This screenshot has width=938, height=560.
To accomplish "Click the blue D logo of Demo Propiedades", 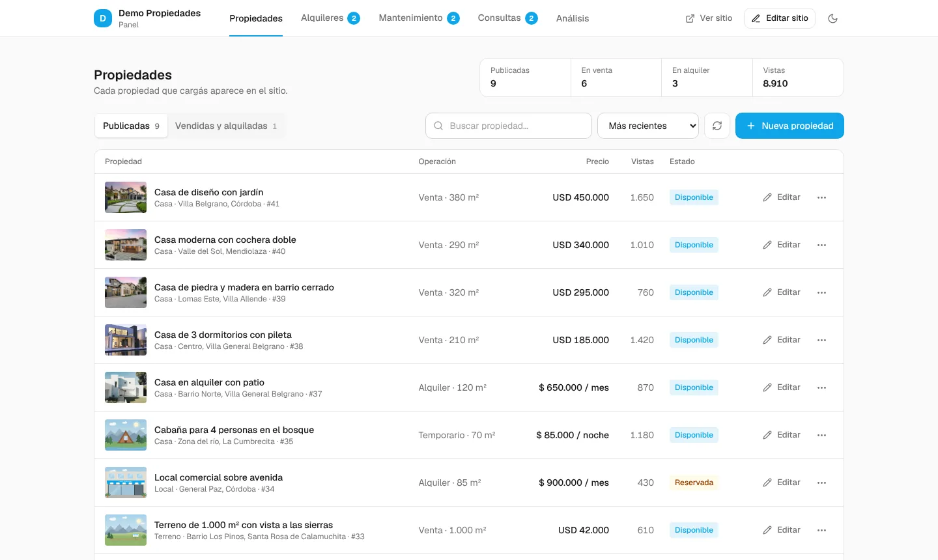I will click(x=103, y=18).
